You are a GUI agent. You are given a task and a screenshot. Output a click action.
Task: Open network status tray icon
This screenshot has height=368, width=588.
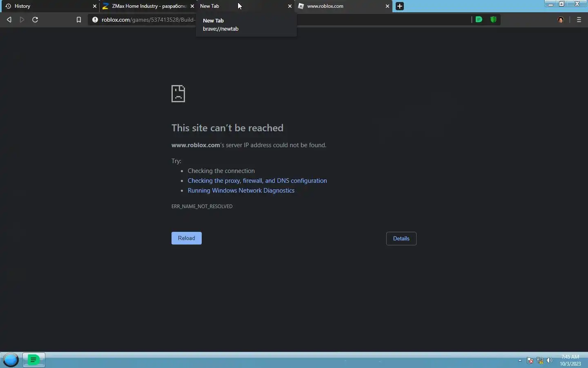point(540,361)
